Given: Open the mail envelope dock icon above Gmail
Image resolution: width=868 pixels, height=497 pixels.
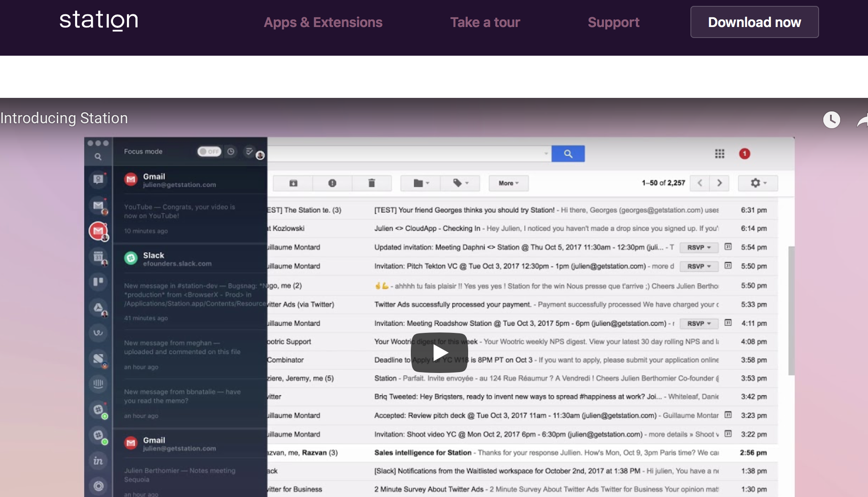Looking at the screenshot, I should [x=98, y=205].
